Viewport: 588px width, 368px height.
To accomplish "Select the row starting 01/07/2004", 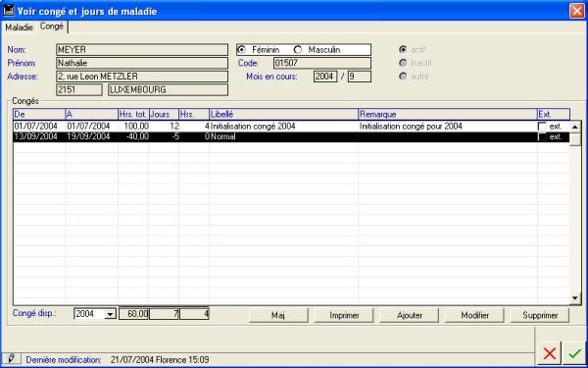I will [x=291, y=127].
